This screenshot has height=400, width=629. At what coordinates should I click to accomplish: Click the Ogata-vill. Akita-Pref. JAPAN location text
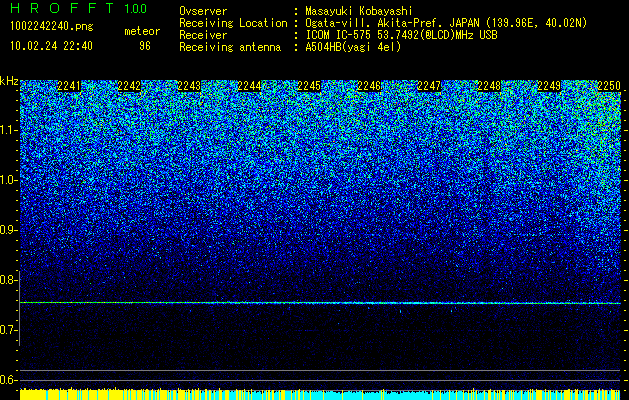tap(446, 23)
